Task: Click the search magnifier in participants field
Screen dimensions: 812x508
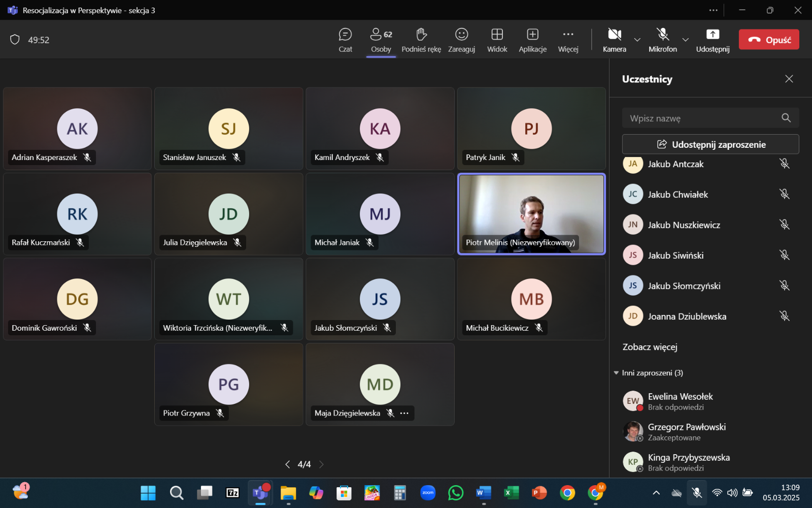Action: [786, 118]
